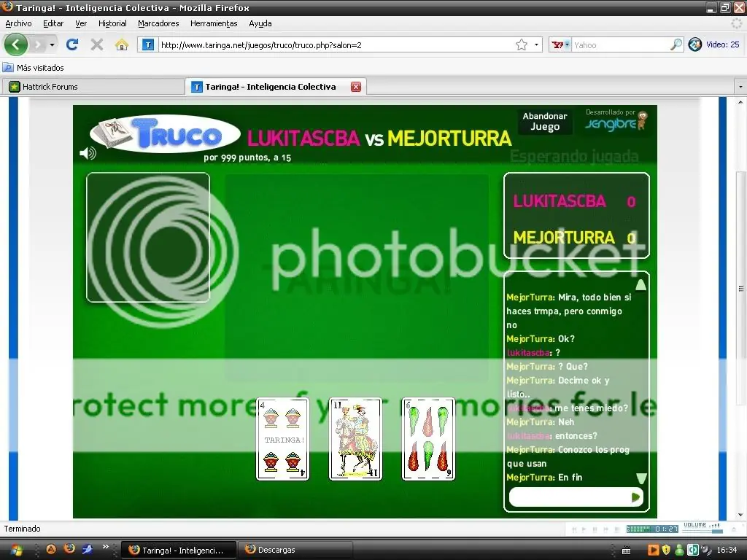Launch the blue bird quick-launch icon
This screenshot has width=747, height=560.
[x=88, y=550]
